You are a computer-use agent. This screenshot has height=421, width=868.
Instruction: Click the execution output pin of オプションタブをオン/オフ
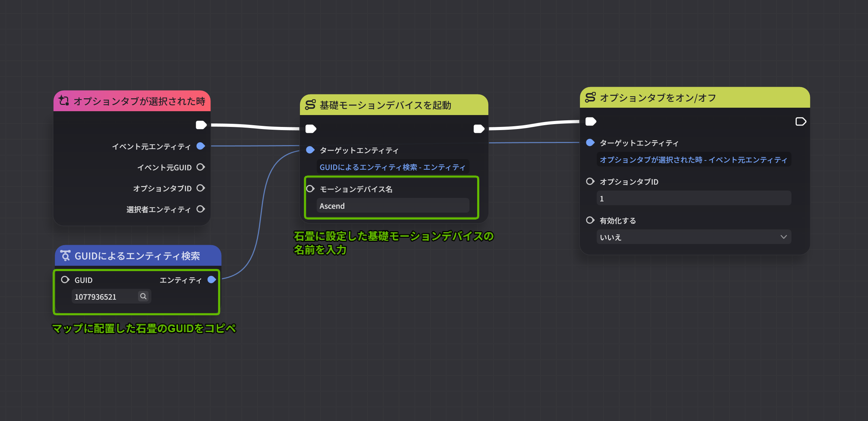(801, 121)
